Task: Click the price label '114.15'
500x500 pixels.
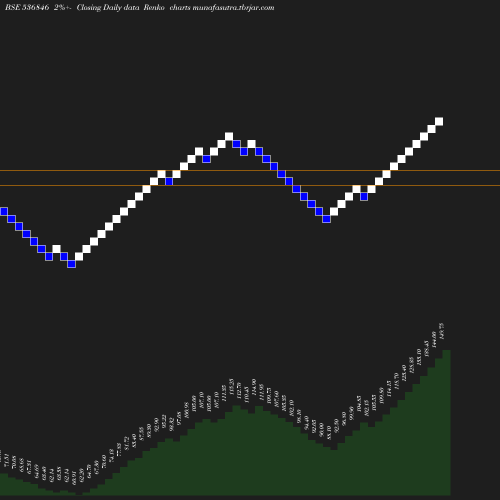Action: click(389, 388)
